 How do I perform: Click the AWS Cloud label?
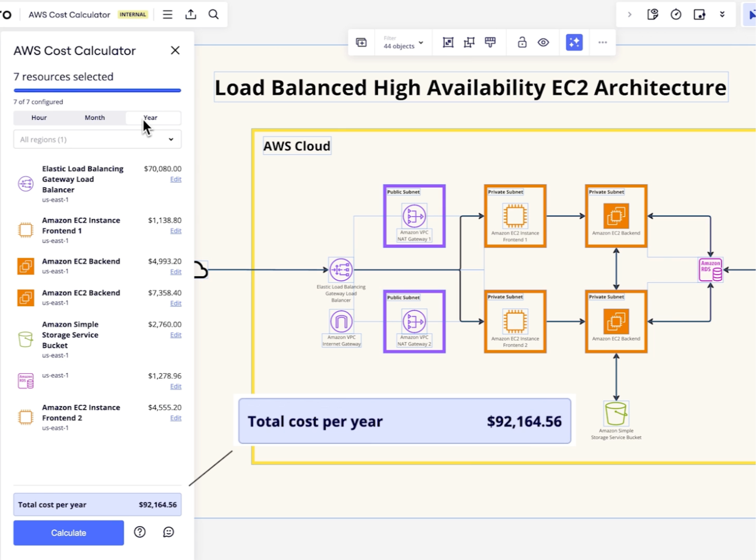297,146
